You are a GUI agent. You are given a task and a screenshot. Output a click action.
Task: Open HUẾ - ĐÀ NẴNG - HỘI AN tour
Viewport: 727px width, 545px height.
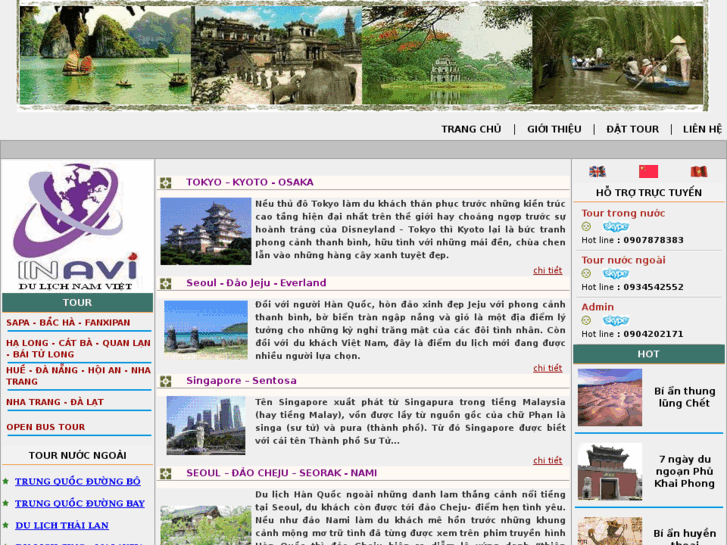click(78, 376)
